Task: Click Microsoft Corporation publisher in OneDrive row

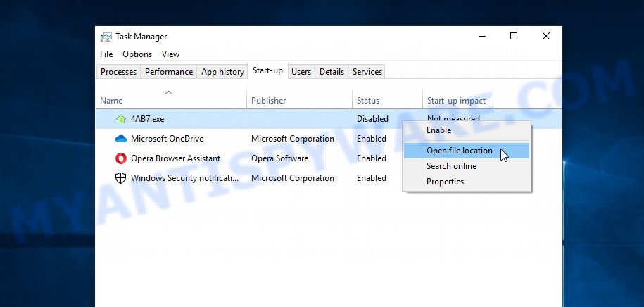Action: 292,139
